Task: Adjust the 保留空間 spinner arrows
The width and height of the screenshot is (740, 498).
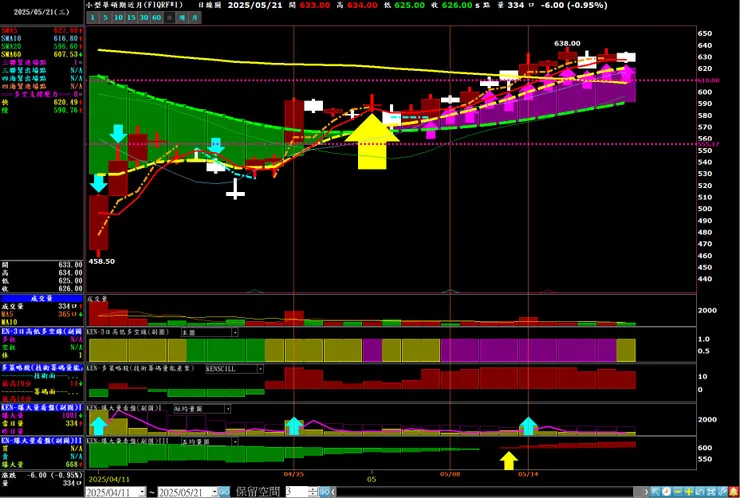Action: [313, 492]
